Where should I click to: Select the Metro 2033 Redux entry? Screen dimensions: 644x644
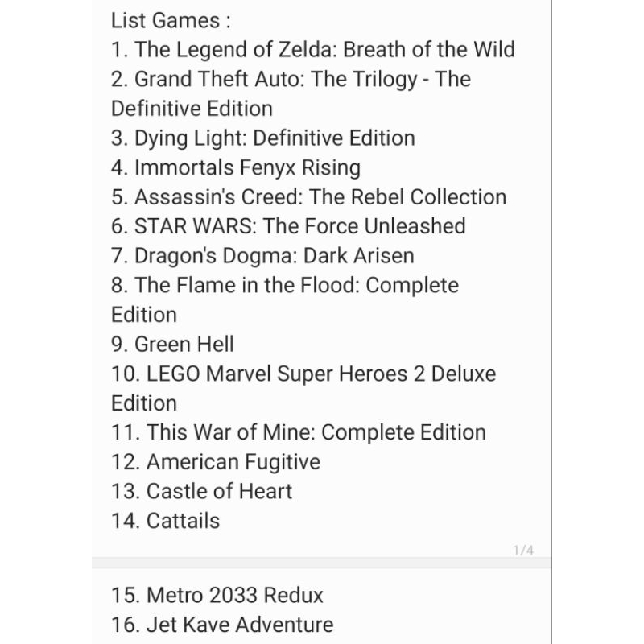(x=217, y=596)
